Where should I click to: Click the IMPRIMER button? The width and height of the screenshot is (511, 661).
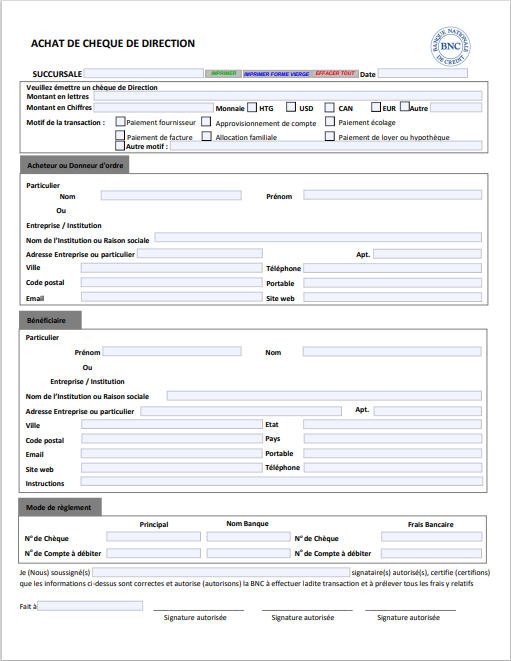click(x=223, y=73)
